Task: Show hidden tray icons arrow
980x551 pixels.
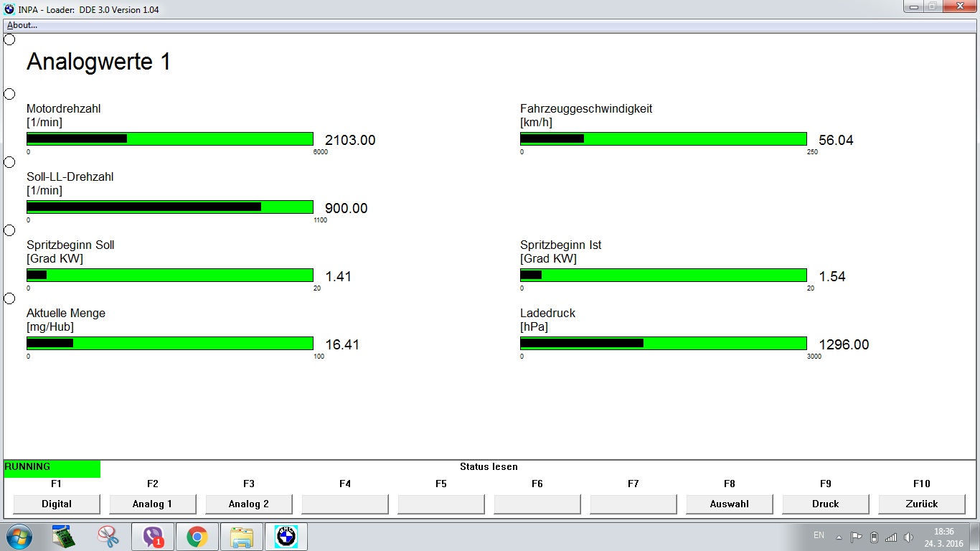Action: pyautogui.click(x=839, y=537)
